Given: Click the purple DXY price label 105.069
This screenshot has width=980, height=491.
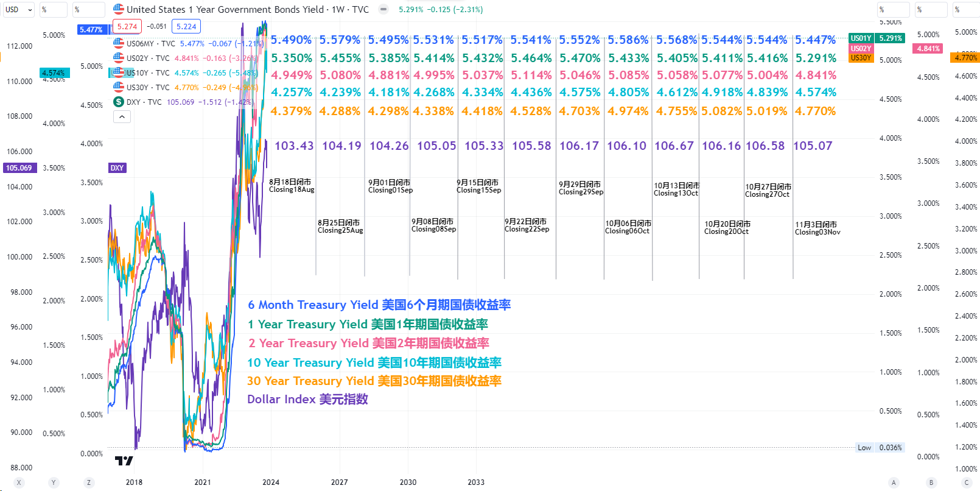Looking at the screenshot, I should (19, 168).
